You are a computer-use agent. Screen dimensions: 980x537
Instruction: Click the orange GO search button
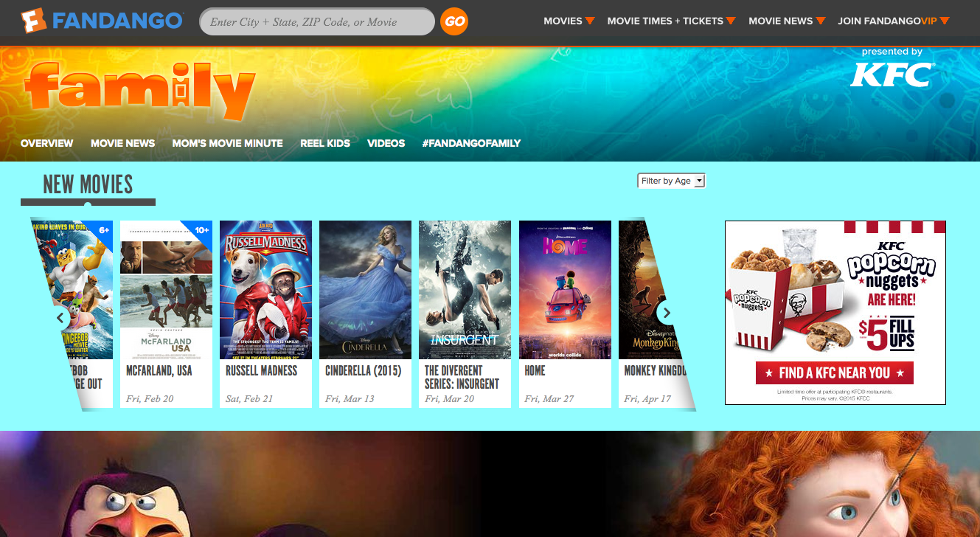click(x=454, y=21)
